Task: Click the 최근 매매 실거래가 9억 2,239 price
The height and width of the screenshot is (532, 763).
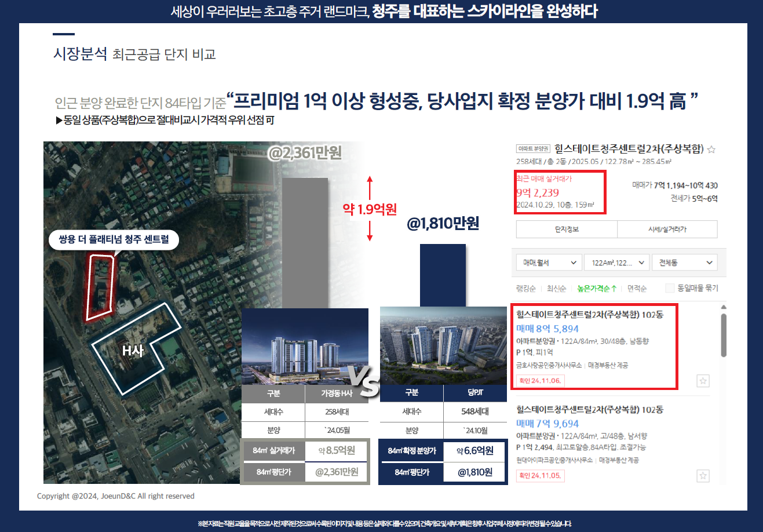Action: [x=538, y=193]
